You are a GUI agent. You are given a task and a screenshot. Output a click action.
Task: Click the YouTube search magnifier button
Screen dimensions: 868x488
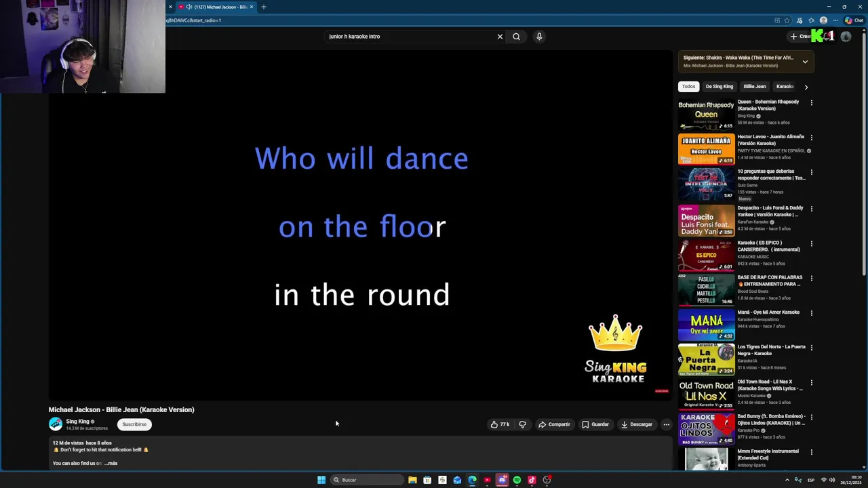[x=516, y=37]
